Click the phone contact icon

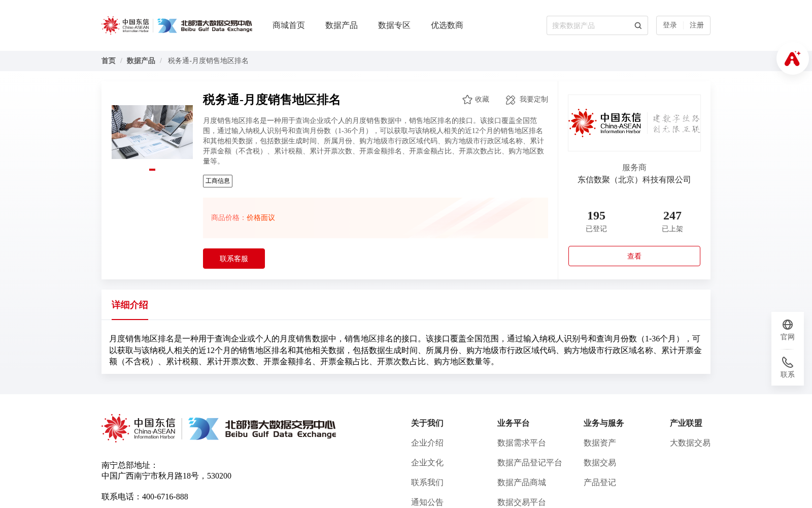(x=788, y=362)
